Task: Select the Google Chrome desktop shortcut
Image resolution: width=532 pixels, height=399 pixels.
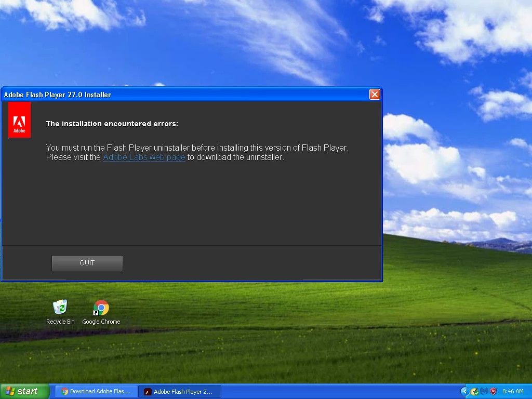Action: (101, 312)
